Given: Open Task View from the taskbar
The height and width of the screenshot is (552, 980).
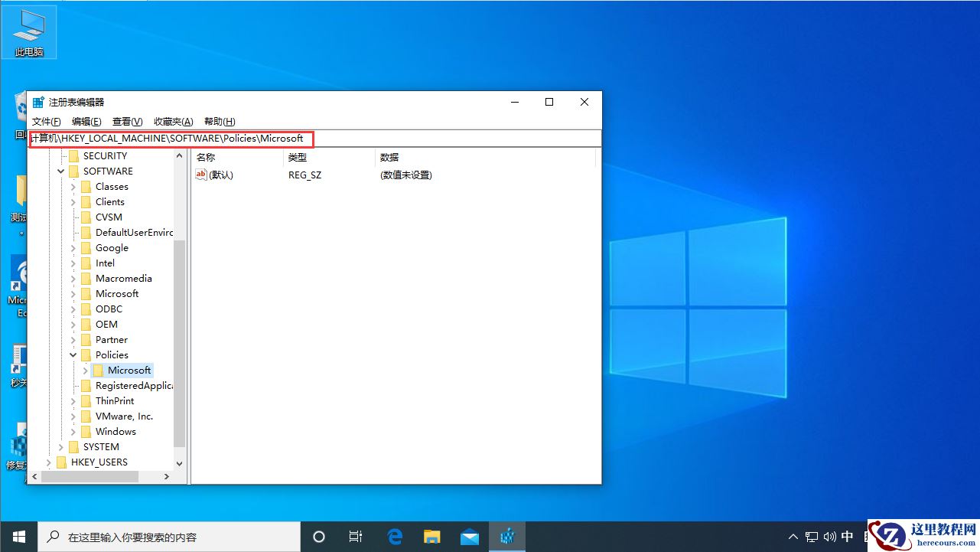Looking at the screenshot, I should click(x=355, y=536).
